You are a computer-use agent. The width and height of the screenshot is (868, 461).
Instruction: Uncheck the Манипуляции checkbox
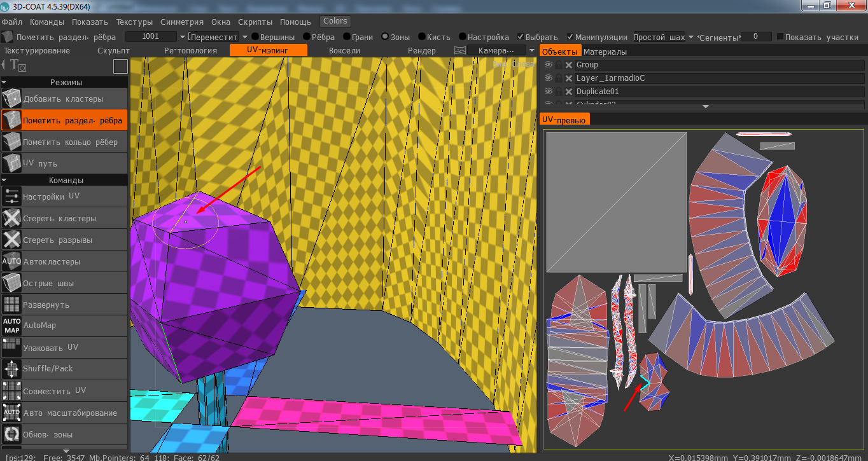coord(570,37)
